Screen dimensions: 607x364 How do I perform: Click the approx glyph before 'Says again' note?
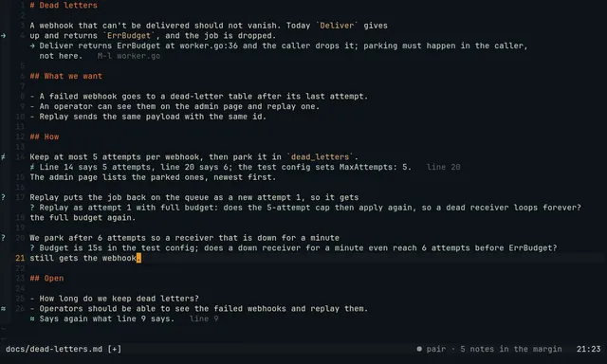32,318
